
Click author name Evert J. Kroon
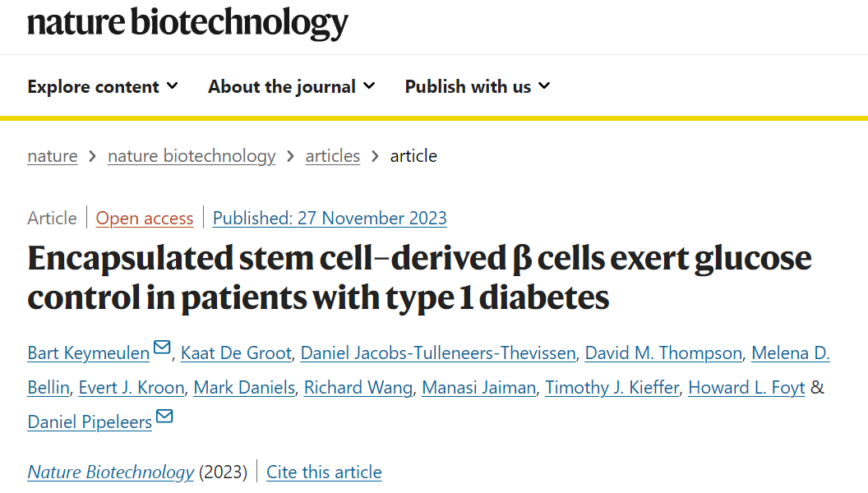[x=132, y=388]
